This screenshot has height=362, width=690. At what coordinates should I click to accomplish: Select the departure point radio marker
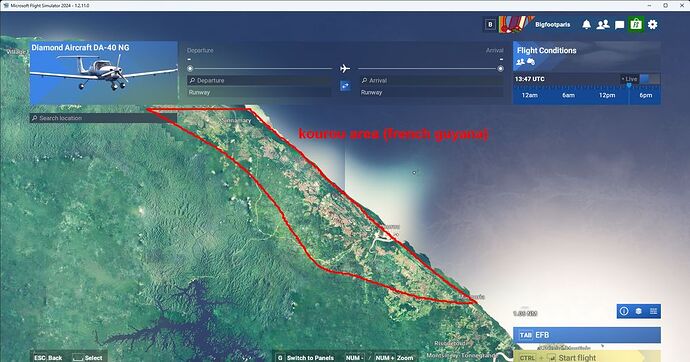tap(190, 69)
